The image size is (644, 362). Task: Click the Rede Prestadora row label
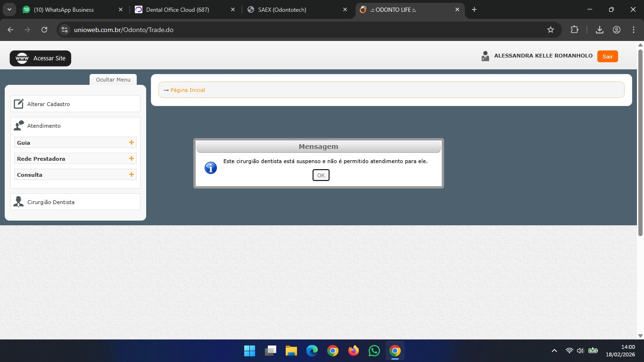click(41, 159)
